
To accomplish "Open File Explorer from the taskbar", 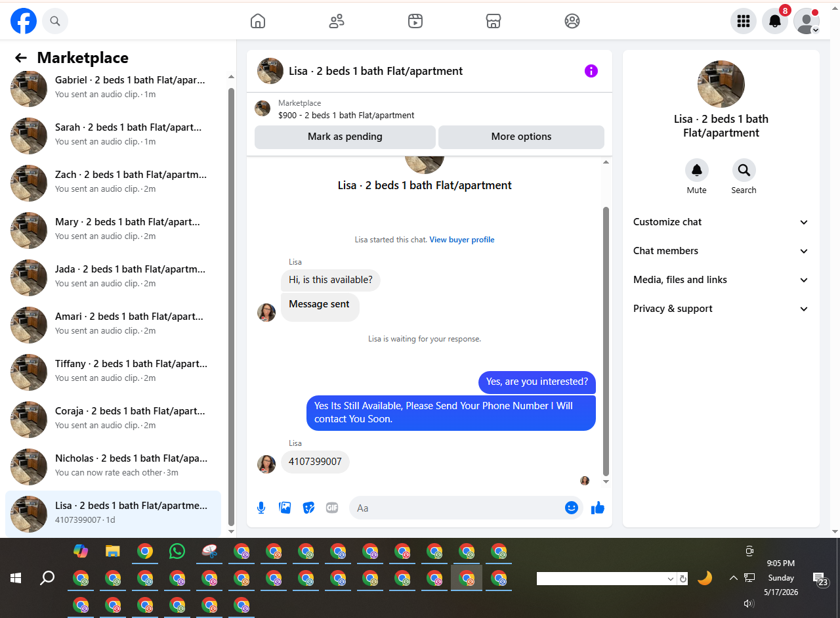I will click(113, 551).
